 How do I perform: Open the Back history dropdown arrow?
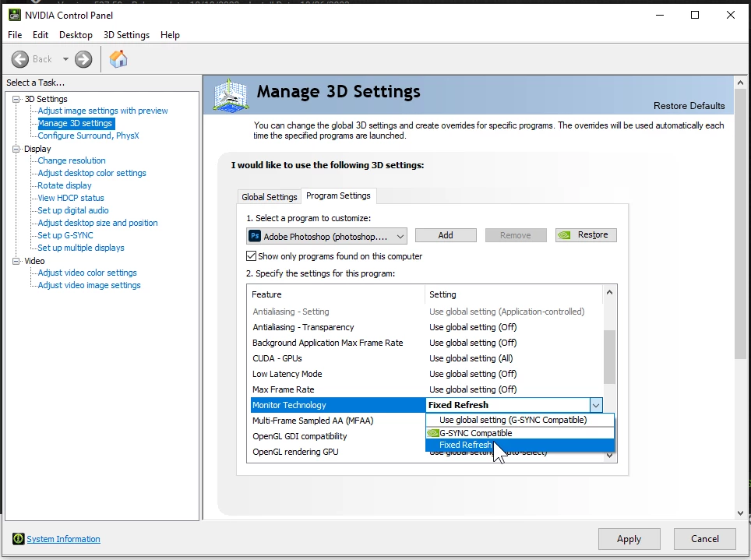[65, 59]
